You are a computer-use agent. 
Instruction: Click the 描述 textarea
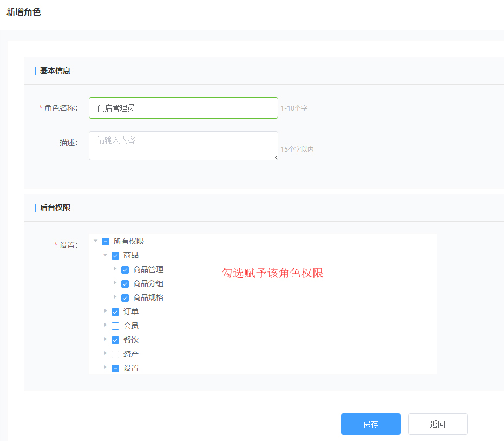[184, 146]
